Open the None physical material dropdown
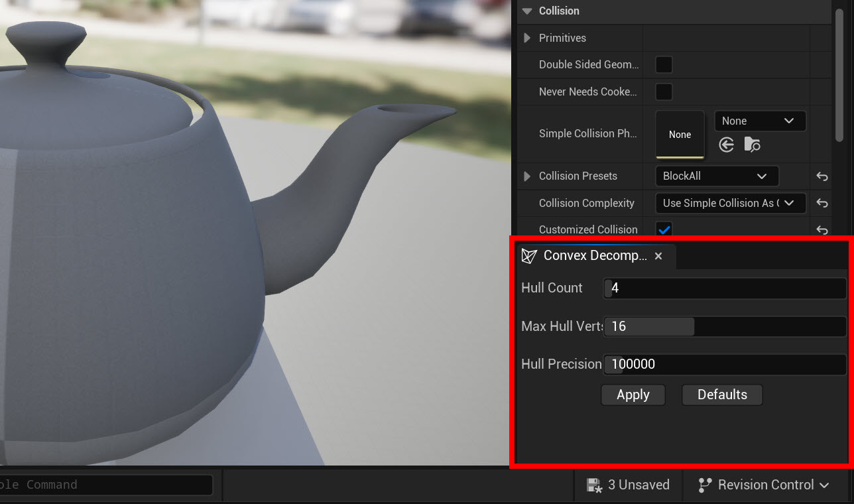Screen dimensions: 854x504 tap(760, 121)
